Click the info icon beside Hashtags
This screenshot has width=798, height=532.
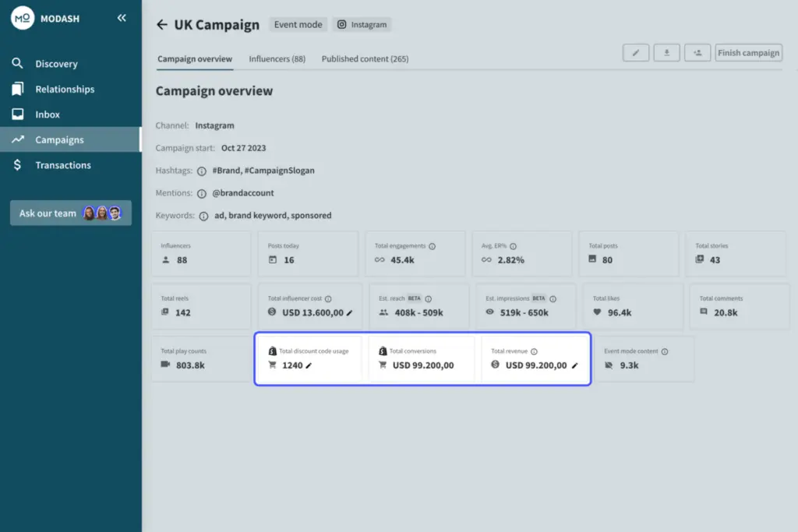(x=201, y=171)
